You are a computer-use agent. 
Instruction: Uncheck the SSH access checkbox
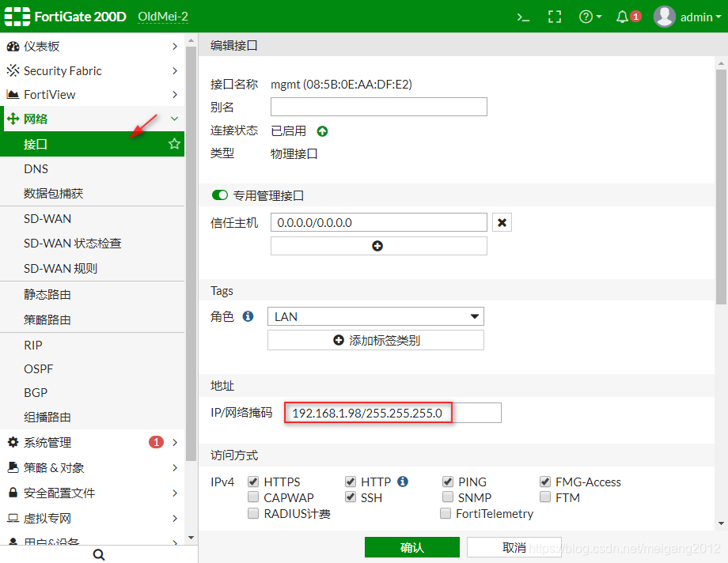point(351,497)
